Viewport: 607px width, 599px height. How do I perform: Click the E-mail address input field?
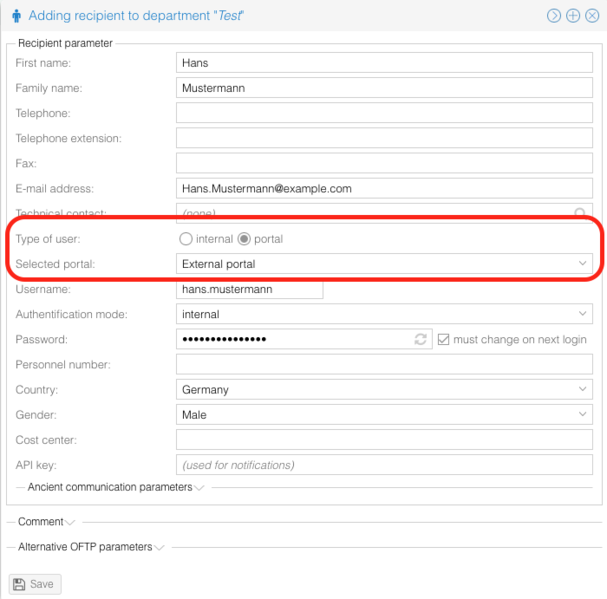384,188
